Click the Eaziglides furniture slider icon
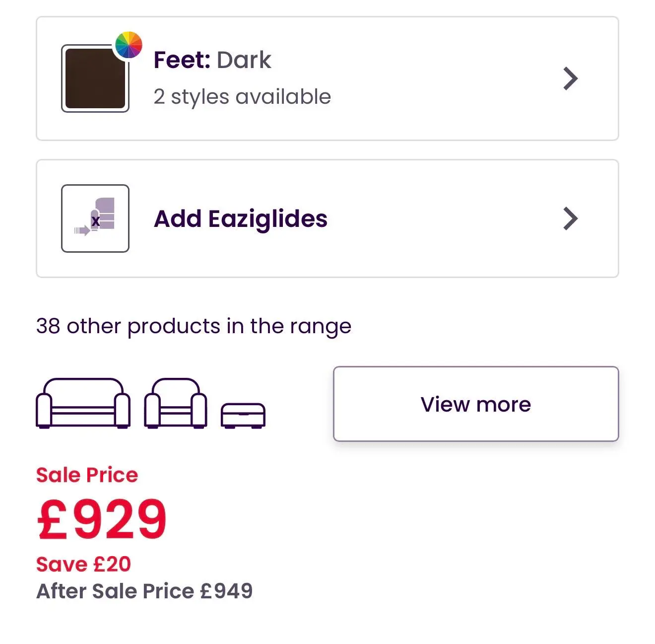 pyautogui.click(x=95, y=218)
